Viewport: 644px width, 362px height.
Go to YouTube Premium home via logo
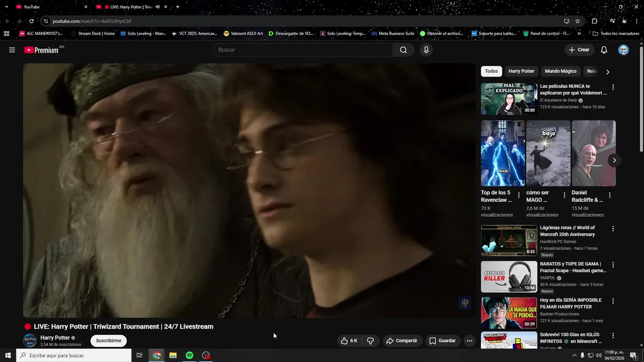click(x=42, y=50)
